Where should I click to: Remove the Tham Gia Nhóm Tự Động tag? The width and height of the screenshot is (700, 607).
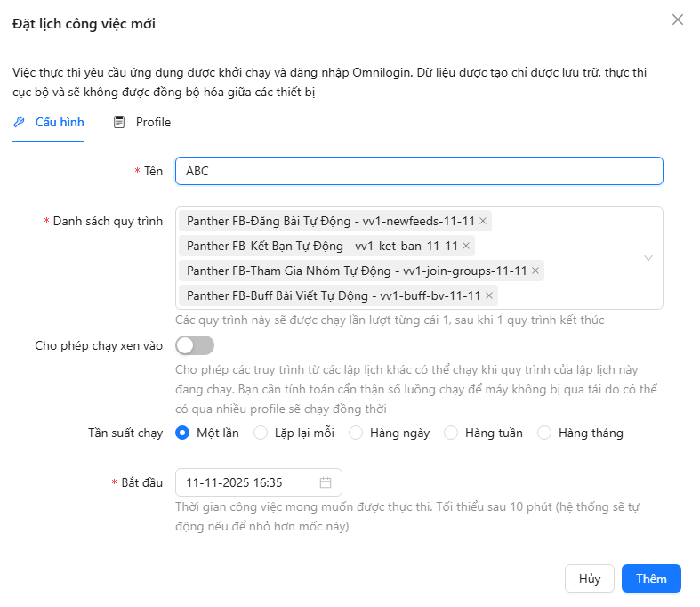point(535,271)
